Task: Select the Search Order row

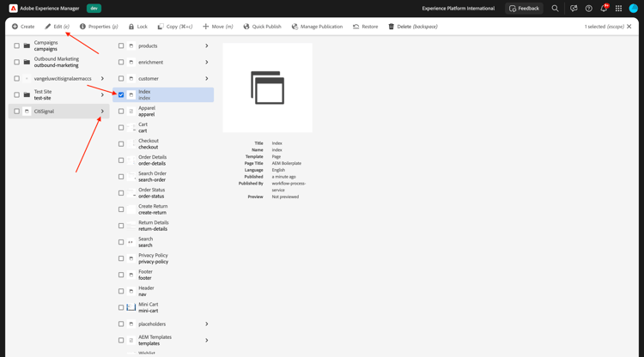Action: (x=163, y=177)
